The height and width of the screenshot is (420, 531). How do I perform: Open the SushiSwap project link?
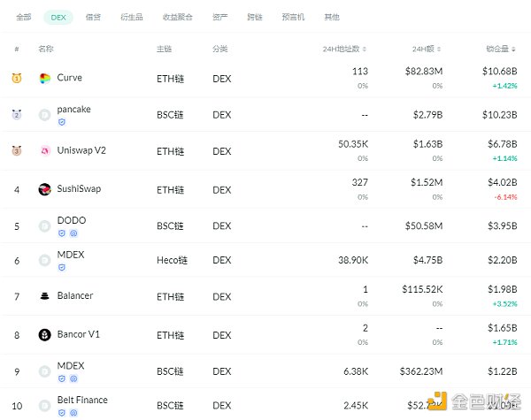point(78,188)
